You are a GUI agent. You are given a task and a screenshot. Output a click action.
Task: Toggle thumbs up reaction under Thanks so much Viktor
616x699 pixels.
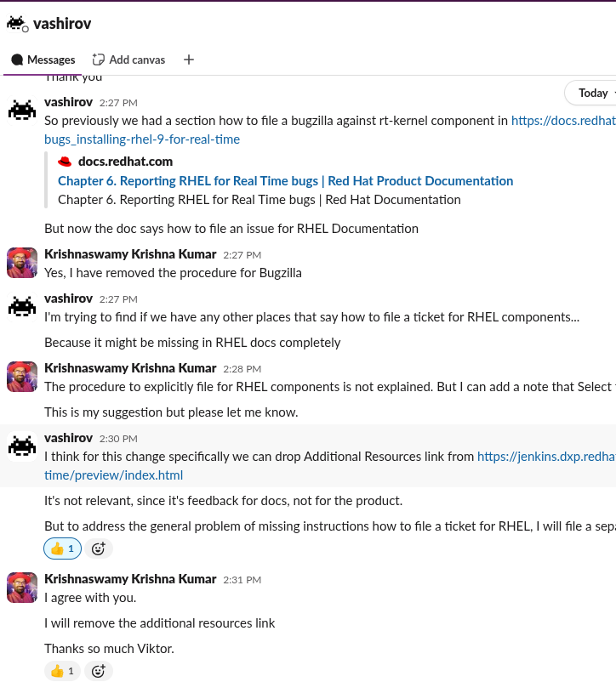click(62, 671)
